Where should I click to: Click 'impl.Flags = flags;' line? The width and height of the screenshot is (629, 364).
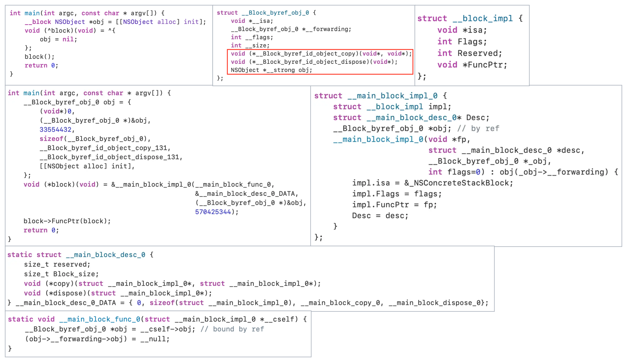click(x=397, y=194)
